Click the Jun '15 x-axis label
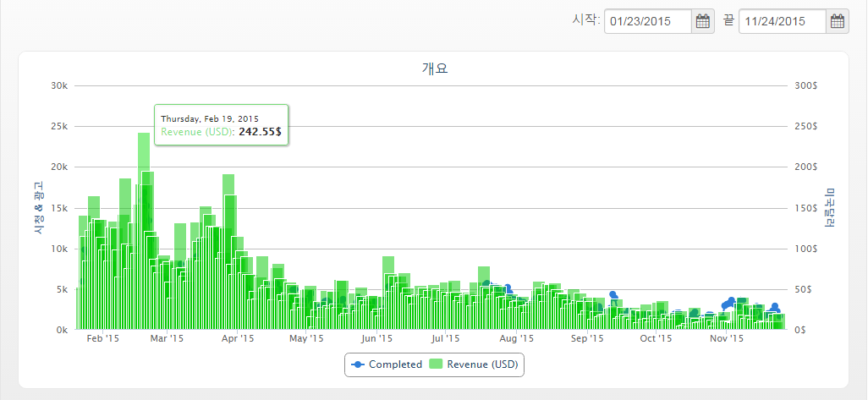This screenshot has width=868, height=400. (376, 339)
